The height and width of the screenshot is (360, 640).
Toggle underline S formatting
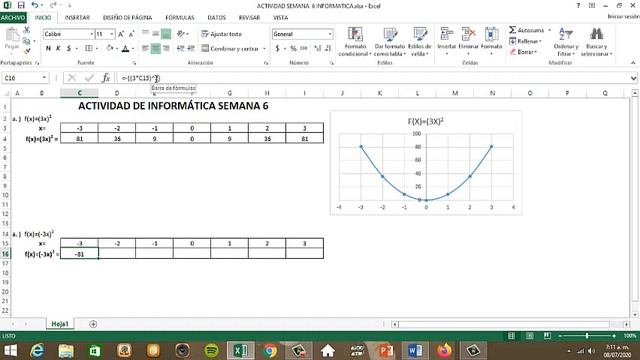coord(69,49)
